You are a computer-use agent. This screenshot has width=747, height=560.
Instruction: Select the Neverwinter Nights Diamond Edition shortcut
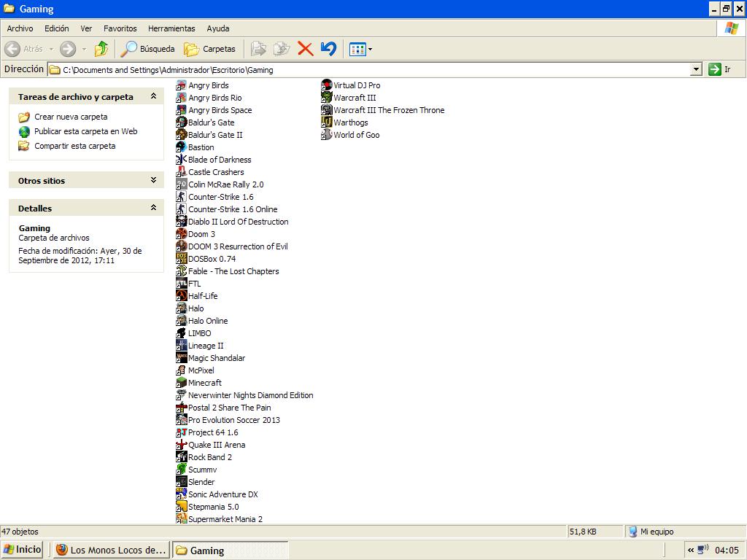point(244,395)
